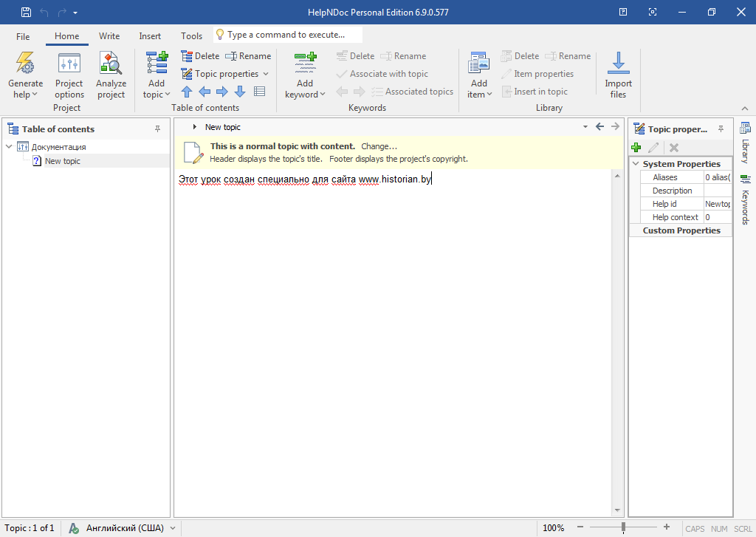756x537 pixels.
Task: Pin the Topic properties panel
Action: 721,129
